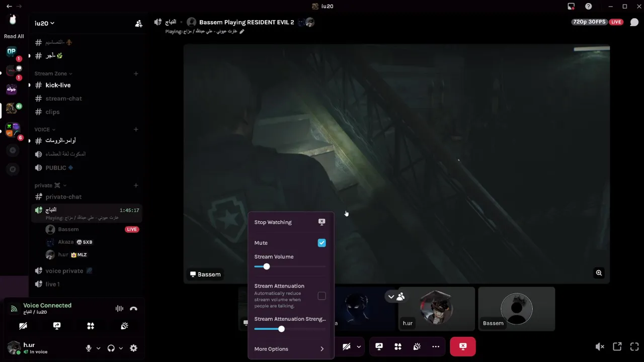This screenshot has height=362, width=644.
Task: Open chat bubble at top right
Action: (x=634, y=22)
